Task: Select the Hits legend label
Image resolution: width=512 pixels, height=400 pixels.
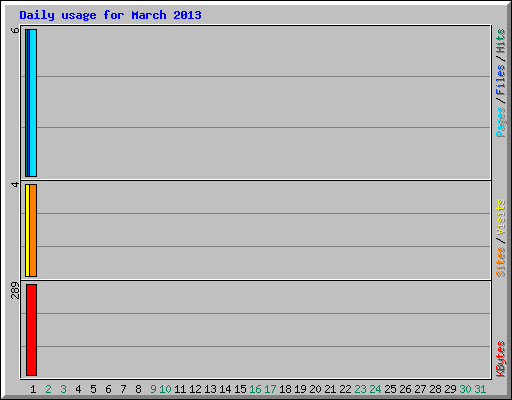Action: (x=500, y=41)
